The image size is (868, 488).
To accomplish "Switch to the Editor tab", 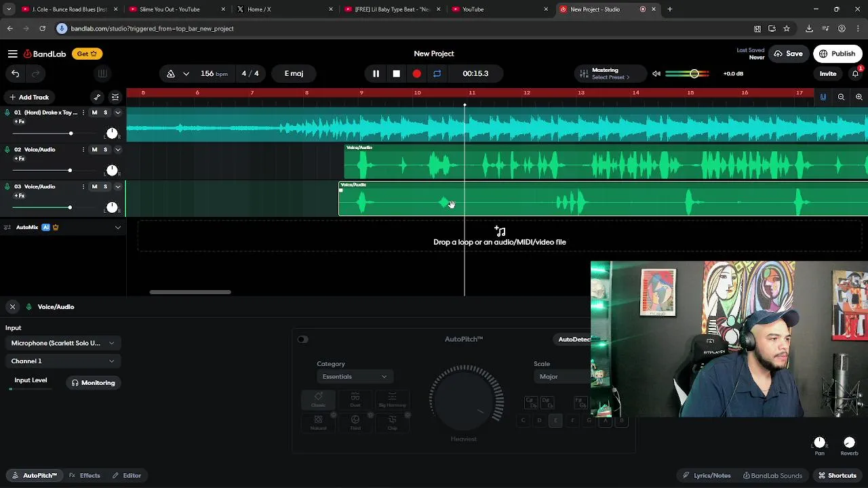I will 127,476.
